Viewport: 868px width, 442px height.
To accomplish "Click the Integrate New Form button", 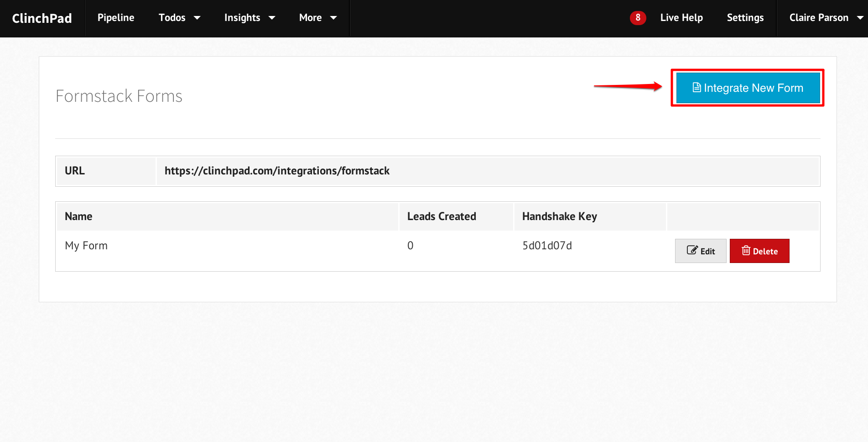I will [748, 88].
